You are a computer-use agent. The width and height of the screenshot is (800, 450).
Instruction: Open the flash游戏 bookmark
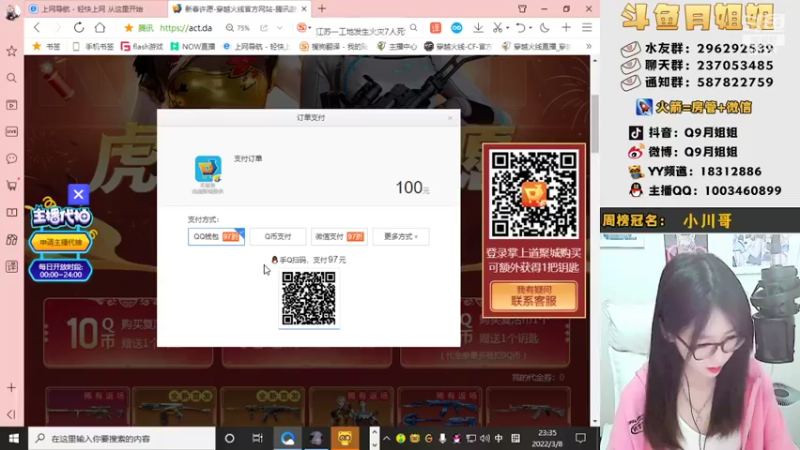pyautogui.click(x=141, y=46)
